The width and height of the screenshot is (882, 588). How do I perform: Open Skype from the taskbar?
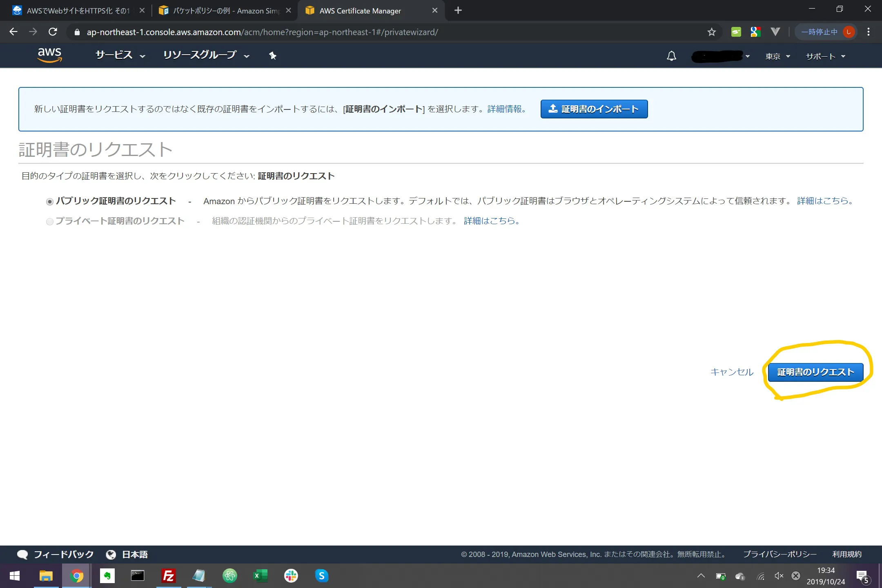pyautogui.click(x=321, y=576)
